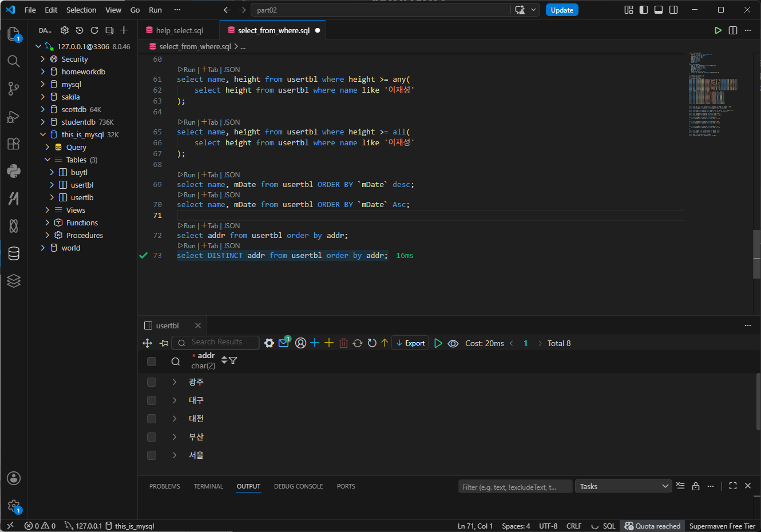Image resolution: width=761 pixels, height=532 pixels.
Task: Delete selected row with trash icon
Action: point(343,343)
